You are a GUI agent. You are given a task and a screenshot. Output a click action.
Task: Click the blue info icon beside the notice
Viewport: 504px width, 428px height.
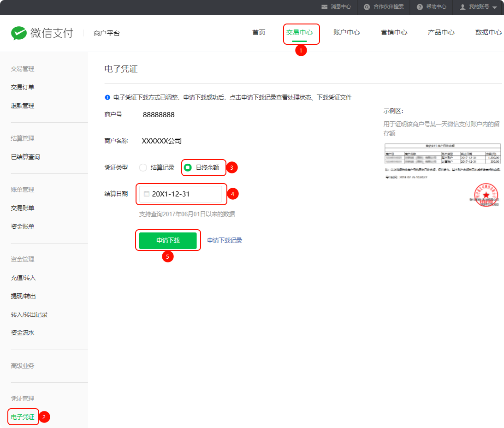click(107, 97)
